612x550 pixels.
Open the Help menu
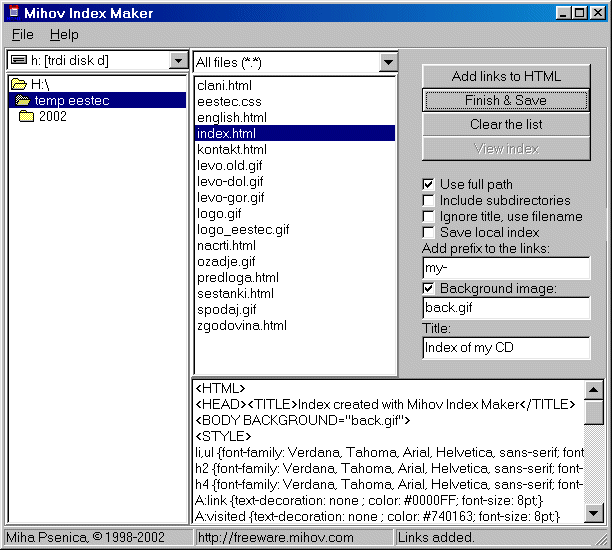[x=64, y=35]
